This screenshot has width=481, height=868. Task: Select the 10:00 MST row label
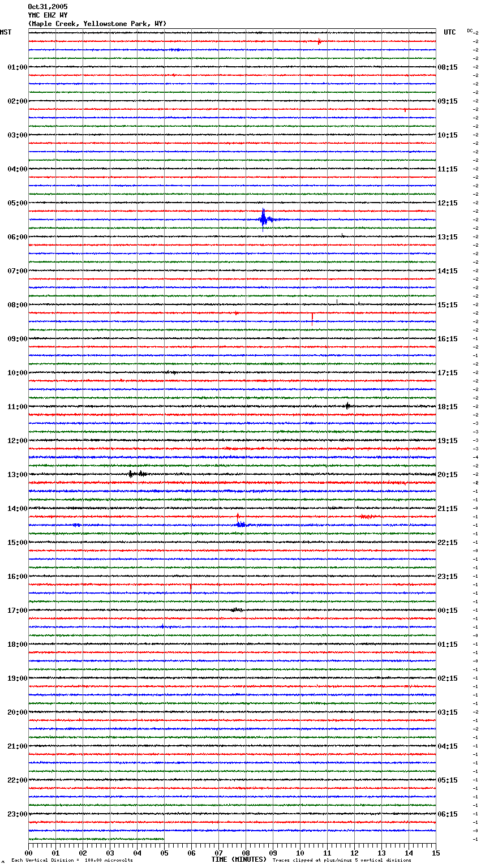click(17, 373)
